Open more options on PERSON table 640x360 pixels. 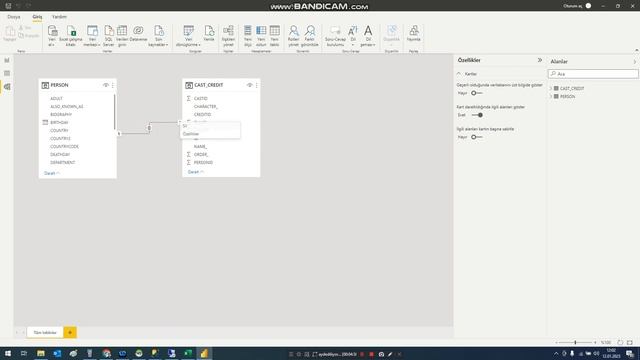click(x=113, y=85)
